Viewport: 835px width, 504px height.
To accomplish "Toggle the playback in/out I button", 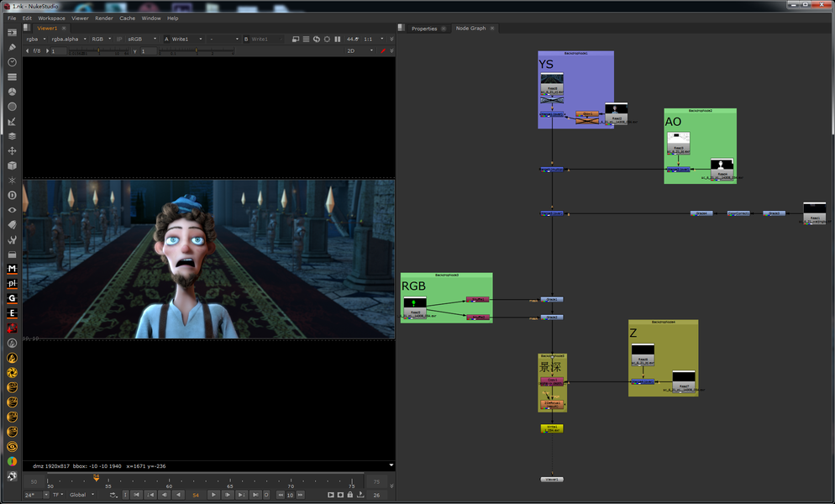I will tap(125, 495).
